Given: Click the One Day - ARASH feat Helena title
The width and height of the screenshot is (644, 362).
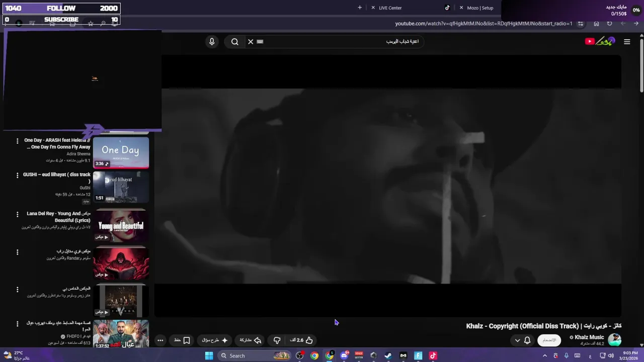Looking at the screenshot, I should 57,143.
